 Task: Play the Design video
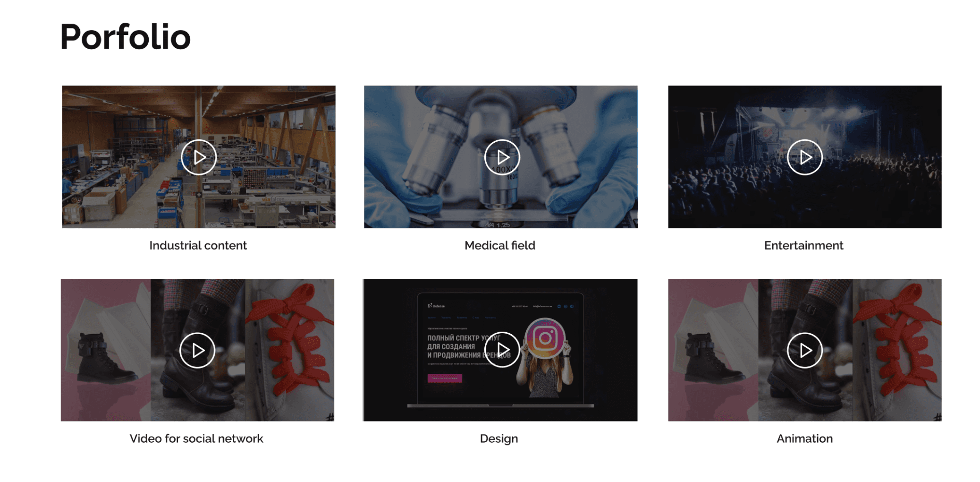click(502, 350)
